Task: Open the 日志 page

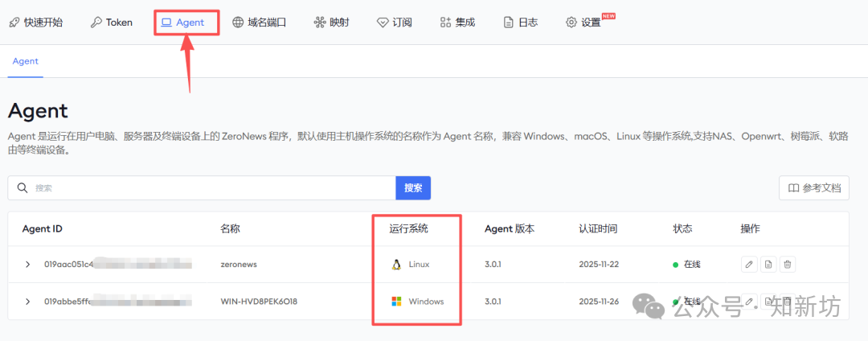Action: tap(520, 23)
